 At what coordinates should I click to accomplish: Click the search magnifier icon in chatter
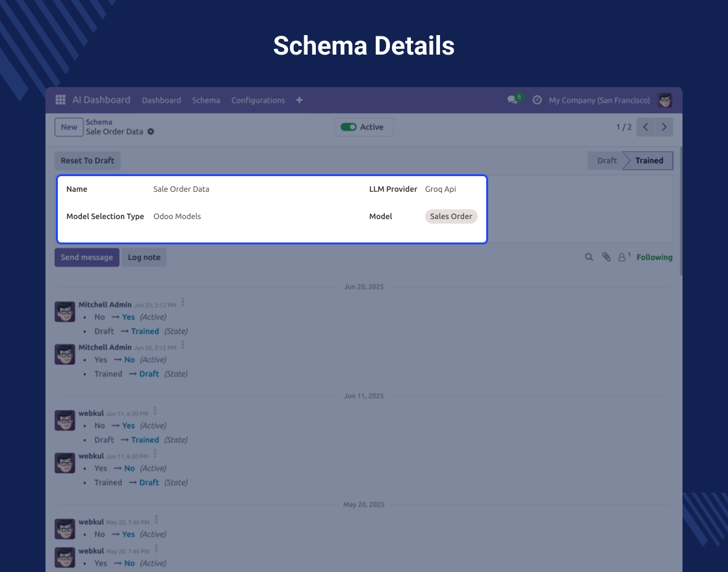589,257
